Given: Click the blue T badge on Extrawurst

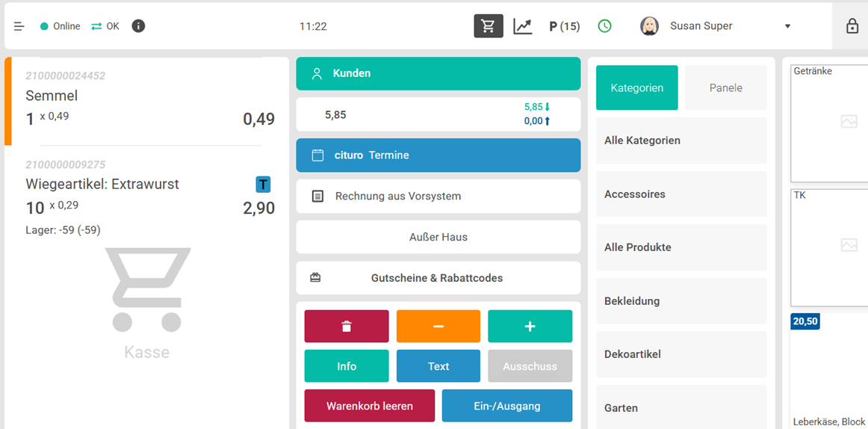Looking at the screenshot, I should click(263, 185).
